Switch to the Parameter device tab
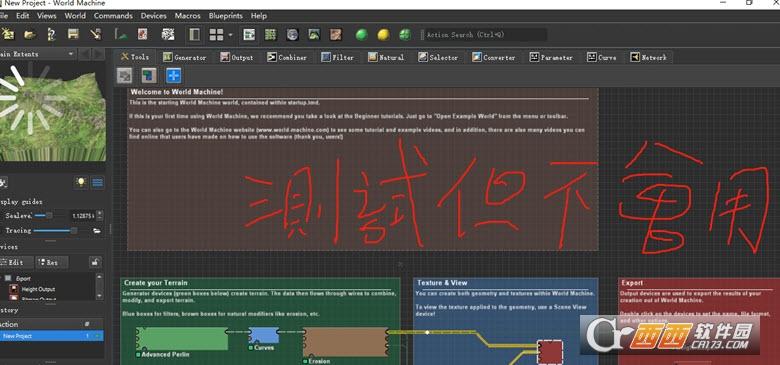Image resolution: width=780 pixels, height=365 pixels. 551,57
